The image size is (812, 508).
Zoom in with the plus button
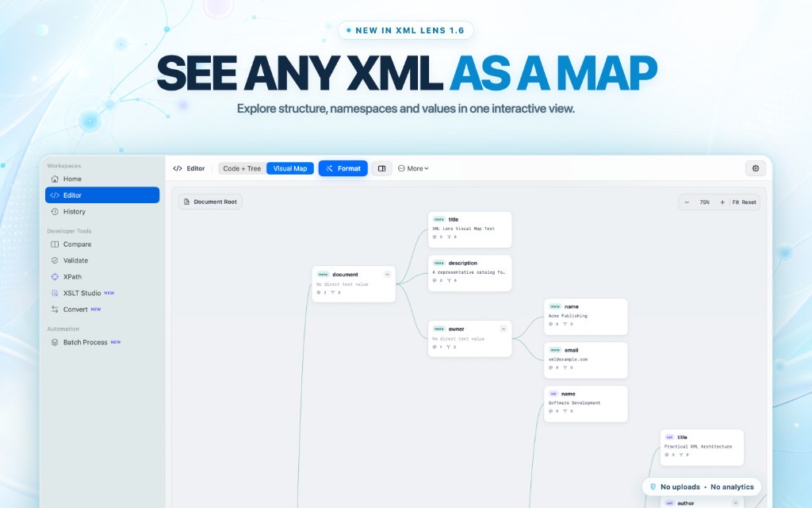pos(722,202)
